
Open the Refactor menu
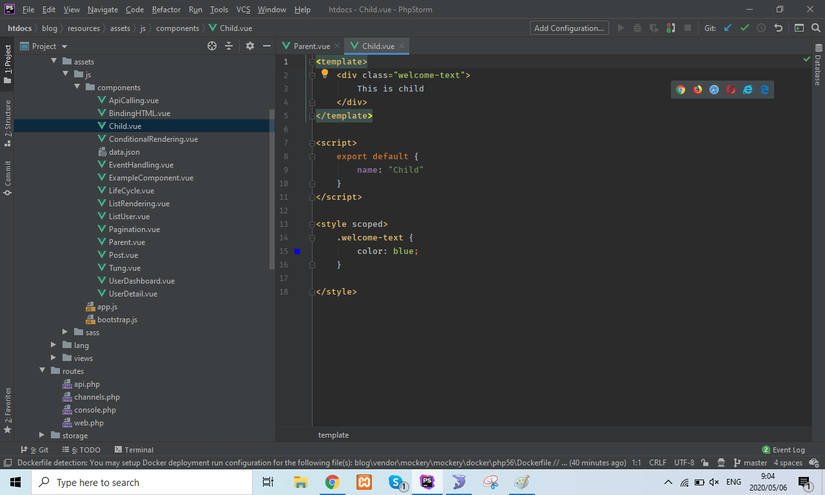166,9
